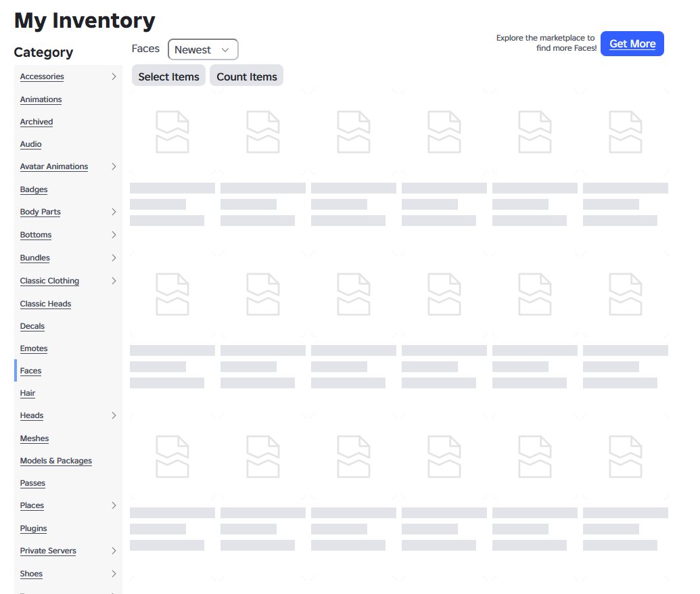Expand the Classic Clothing chevron
700x594 pixels.
pos(114,281)
